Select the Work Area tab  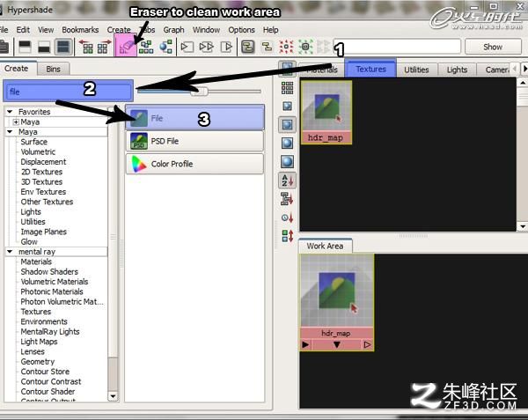325,246
